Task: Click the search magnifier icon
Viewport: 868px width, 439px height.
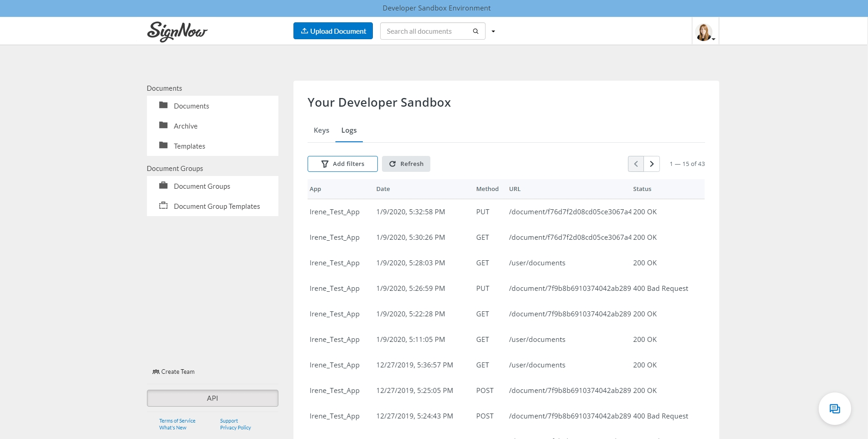Action: point(476,31)
